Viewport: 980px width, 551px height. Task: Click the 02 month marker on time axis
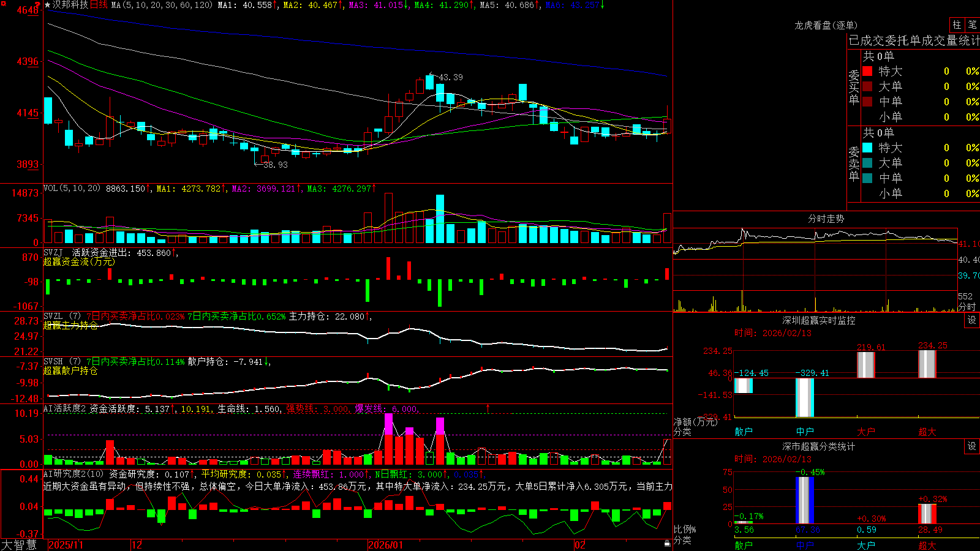tap(580, 545)
